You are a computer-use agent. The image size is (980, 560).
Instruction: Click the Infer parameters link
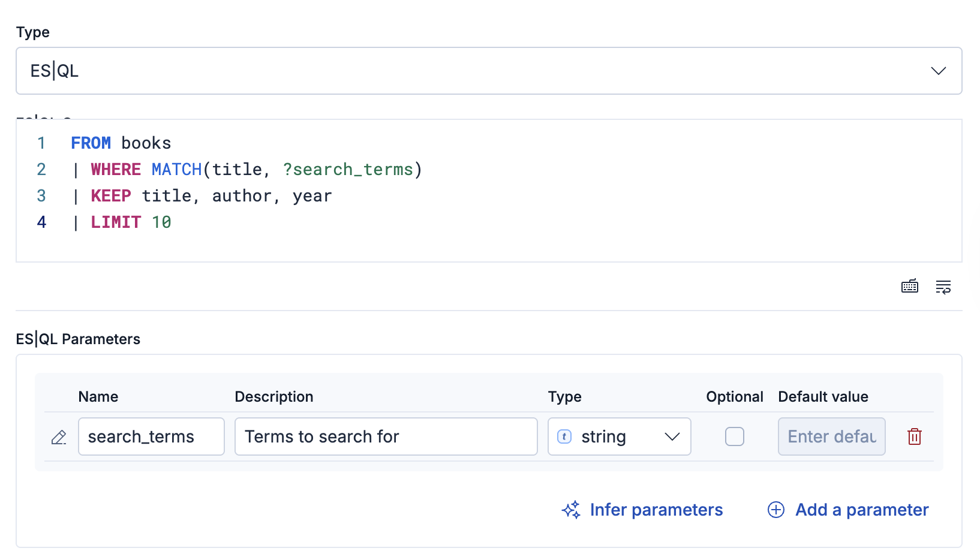(x=656, y=510)
